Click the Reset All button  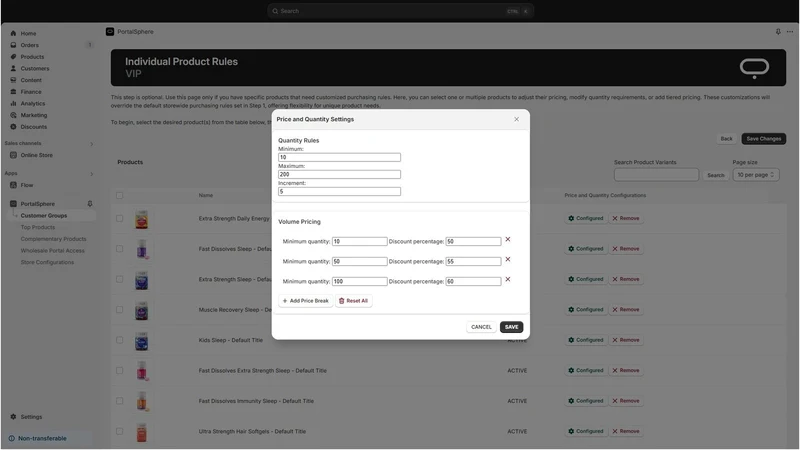(x=354, y=301)
